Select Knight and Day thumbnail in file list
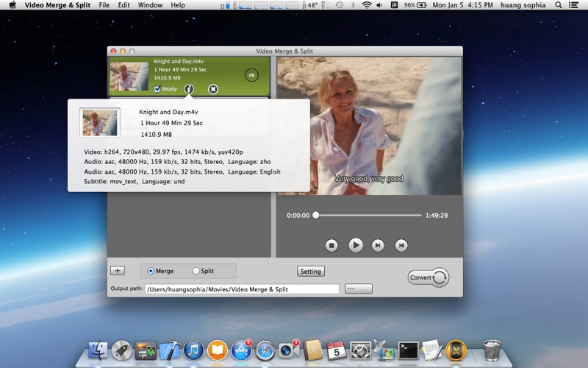This screenshot has width=588, height=368. (129, 77)
